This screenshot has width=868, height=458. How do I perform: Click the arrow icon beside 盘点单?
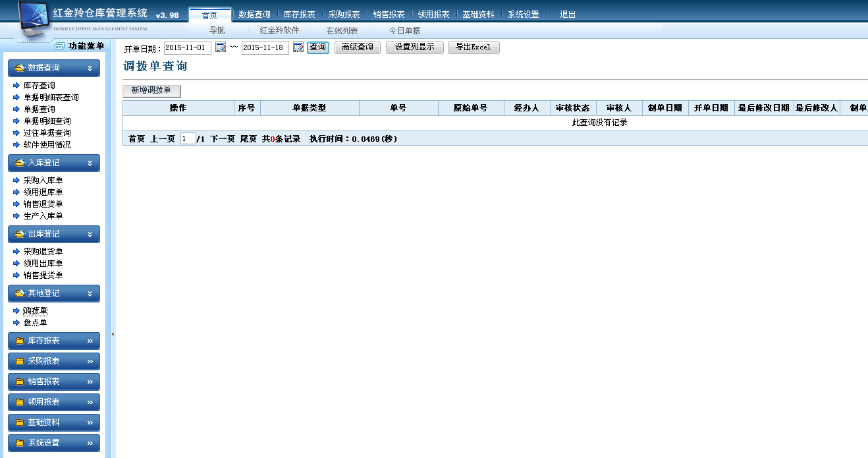click(16, 323)
